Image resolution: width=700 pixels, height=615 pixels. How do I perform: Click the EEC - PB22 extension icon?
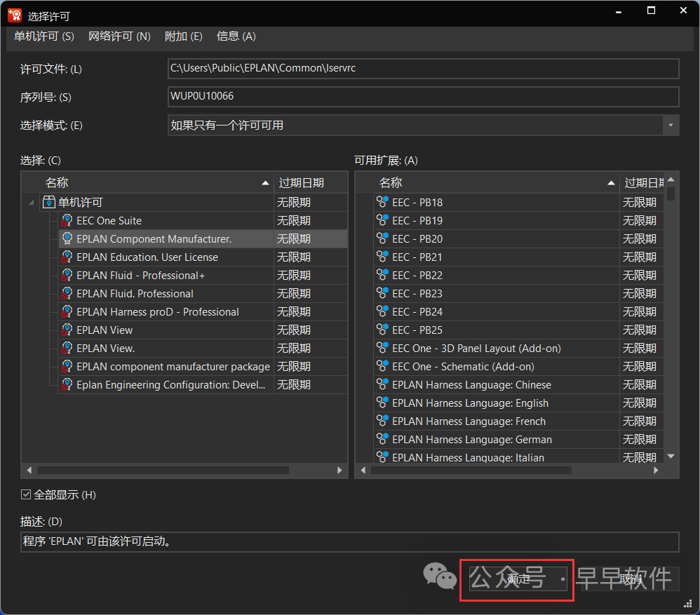(x=382, y=276)
